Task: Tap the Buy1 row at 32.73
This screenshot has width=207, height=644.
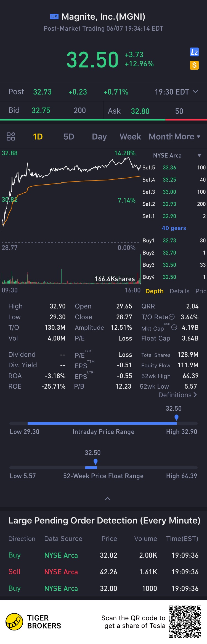Action: (x=174, y=240)
